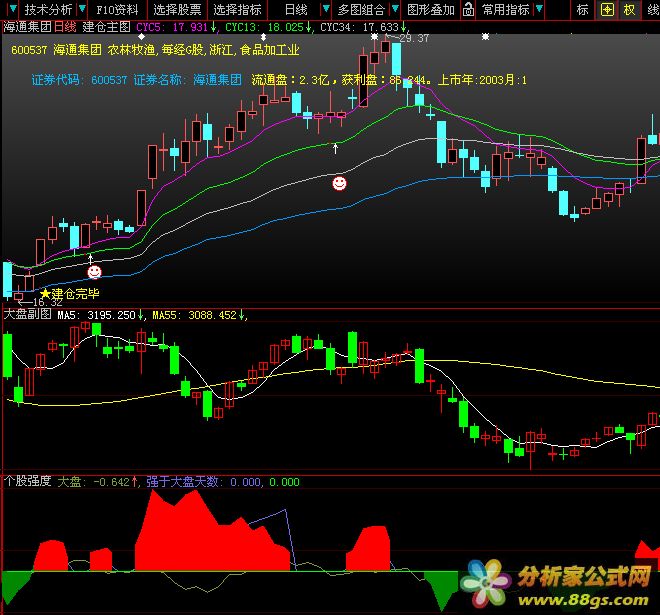This screenshot has width=660, height=615.
Task: Click the 个股强度 panel title
Action: coord(27,481)
